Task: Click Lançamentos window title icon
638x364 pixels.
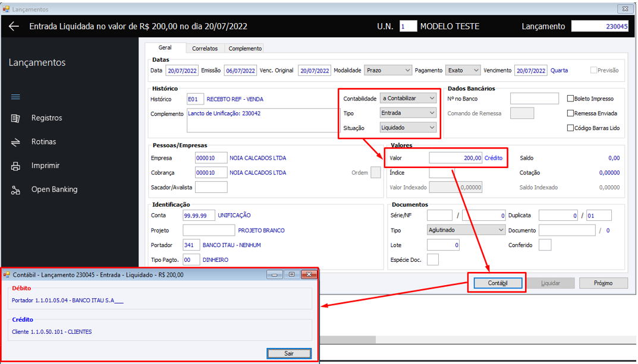Action: click(6, 9)
